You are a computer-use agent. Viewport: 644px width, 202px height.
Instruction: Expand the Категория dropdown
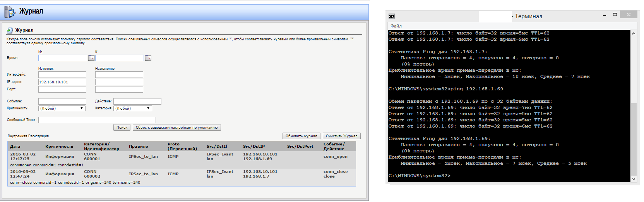pyautogui.click(x=132, y=109)
